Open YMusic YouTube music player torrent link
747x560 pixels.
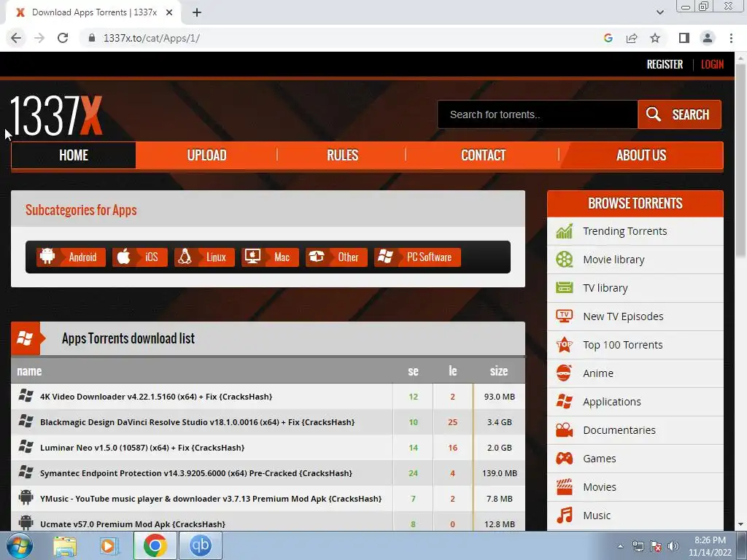point(211,499)
